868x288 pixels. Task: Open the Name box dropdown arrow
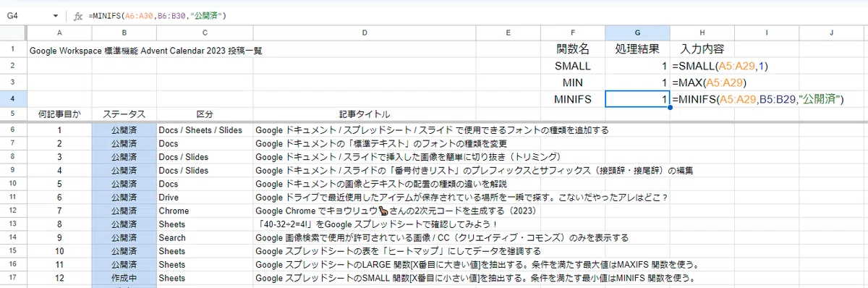pos(56,16)
